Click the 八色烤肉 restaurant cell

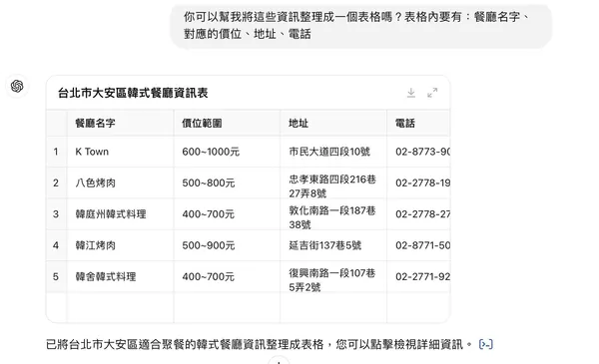pyautogui.click(x=121, y=182)
